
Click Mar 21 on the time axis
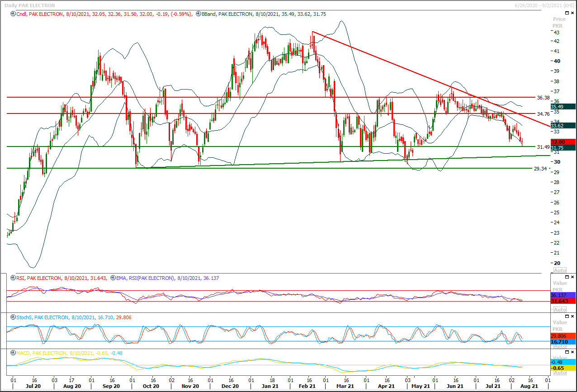click(345, 387)
